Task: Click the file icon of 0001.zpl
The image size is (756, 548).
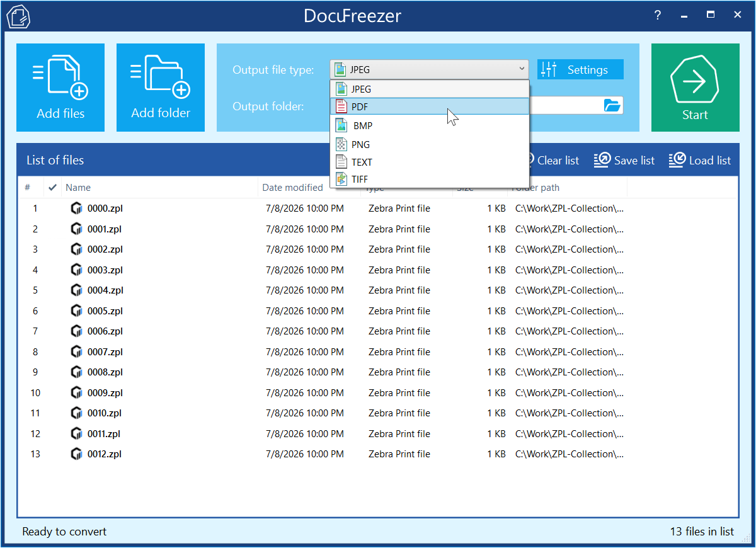Action: pyautogui.click(x=77, y=229)
